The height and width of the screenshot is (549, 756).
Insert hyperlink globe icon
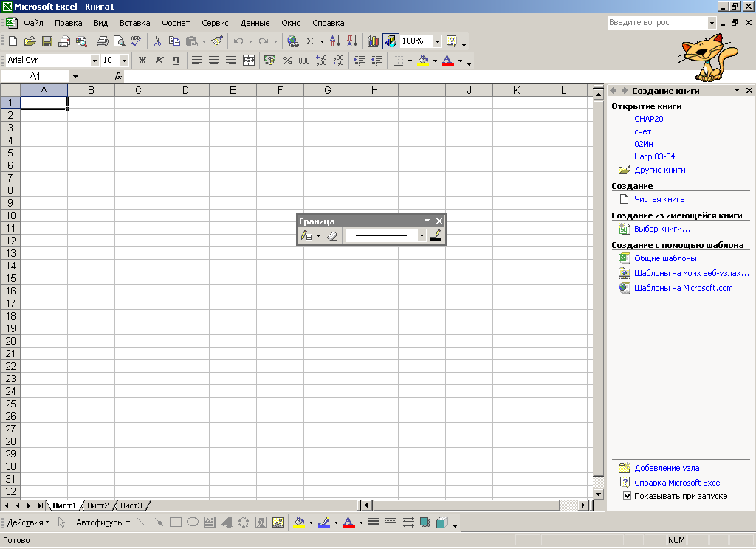tap(292, 41)
